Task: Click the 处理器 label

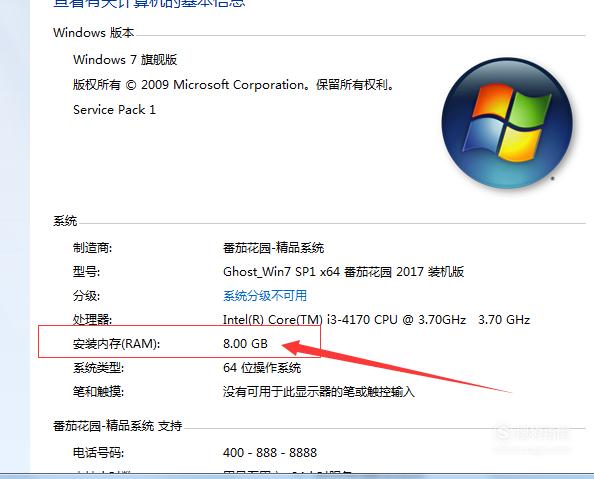Action: point(92,319)
